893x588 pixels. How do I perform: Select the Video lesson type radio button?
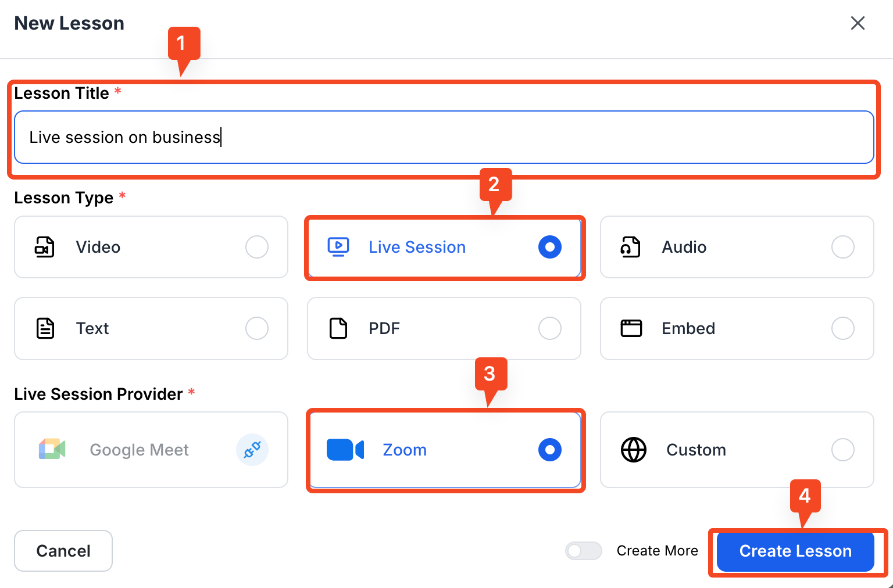point(257,247)
